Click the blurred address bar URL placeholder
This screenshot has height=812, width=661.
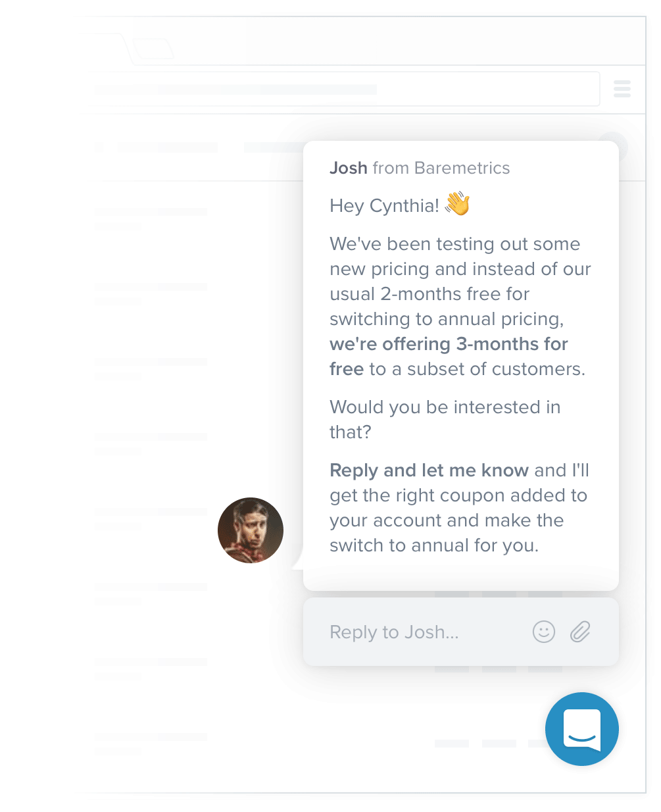[237, 89]
